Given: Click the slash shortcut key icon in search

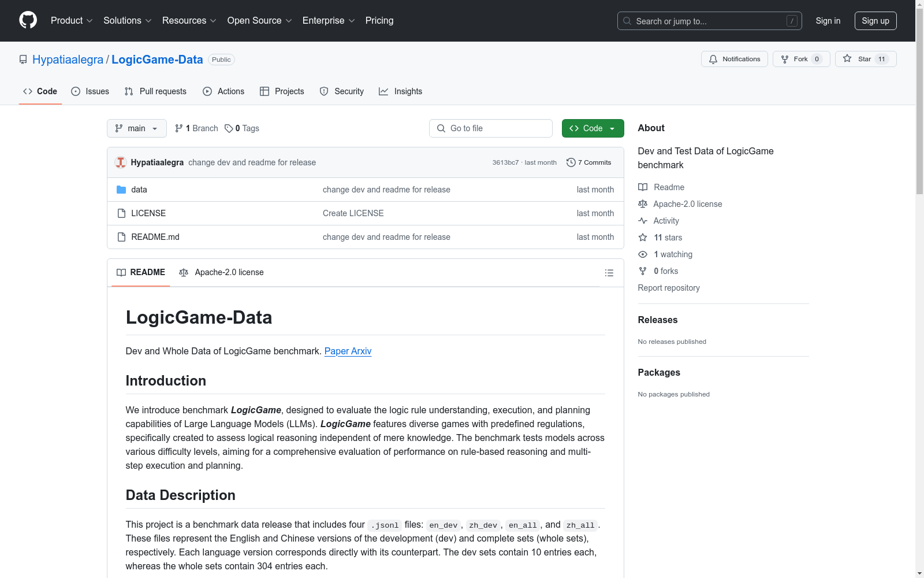Looking at the screenshot, I should pyautogui.click(x=792, y=21).
